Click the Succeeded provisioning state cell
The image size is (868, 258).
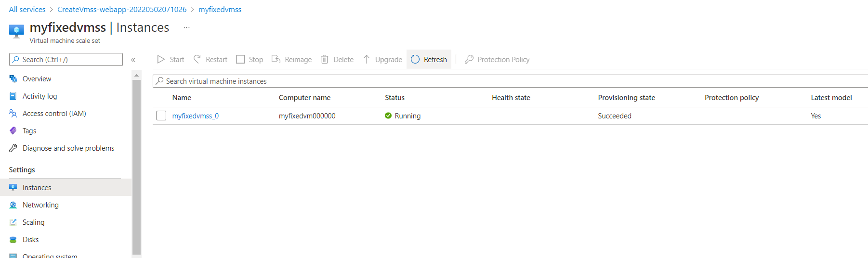pyautogui.click(x=615, y=116)
